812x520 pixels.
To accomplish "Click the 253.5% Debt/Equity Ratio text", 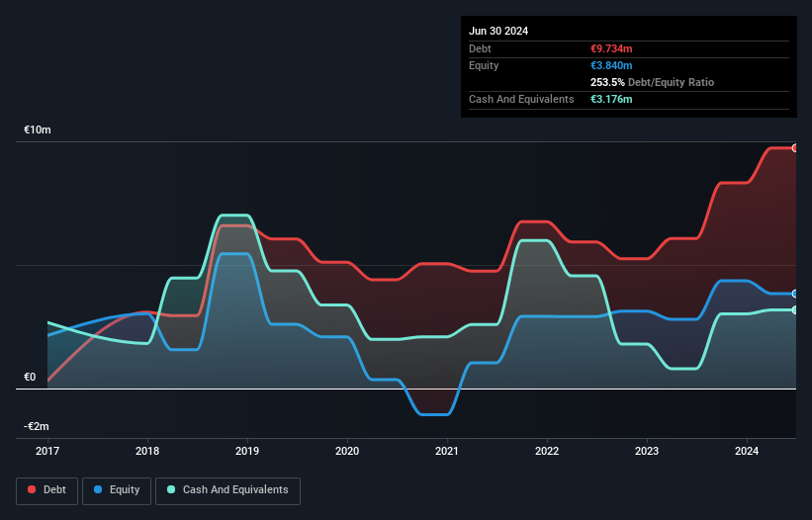I will pos(652,82).
